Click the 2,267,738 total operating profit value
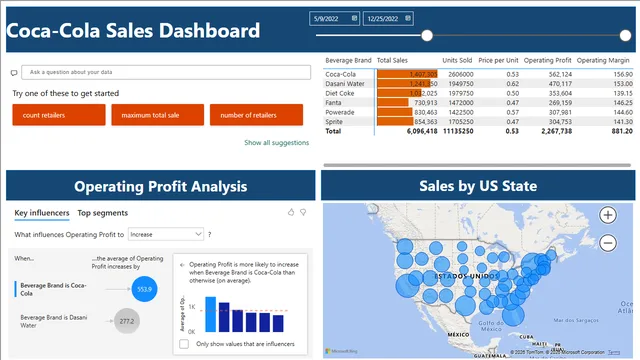This screenshot has width=640, height=360. [556, 131]
